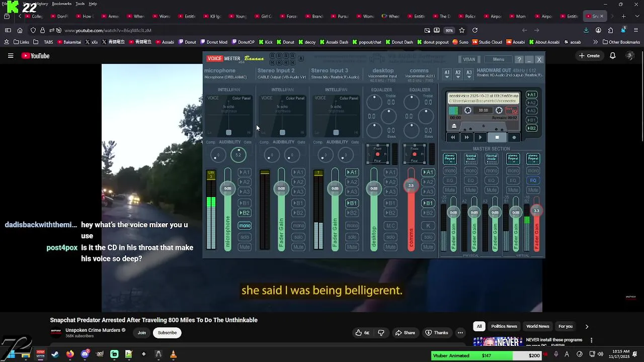Image resolution: width=644 pixels, height=362 pixels.
Task: Click the K button on comms strip
Action: point(428,226)
